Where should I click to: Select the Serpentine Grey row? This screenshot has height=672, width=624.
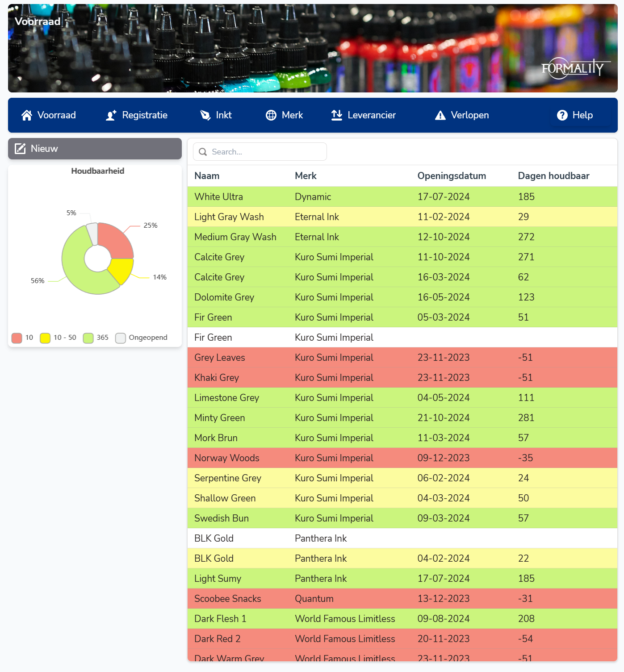coord(402,478)
